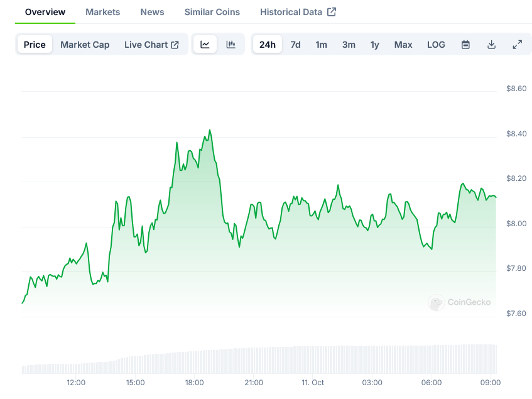Choose the 1m time range
This screenshot has height=399, width=532.
322,45
